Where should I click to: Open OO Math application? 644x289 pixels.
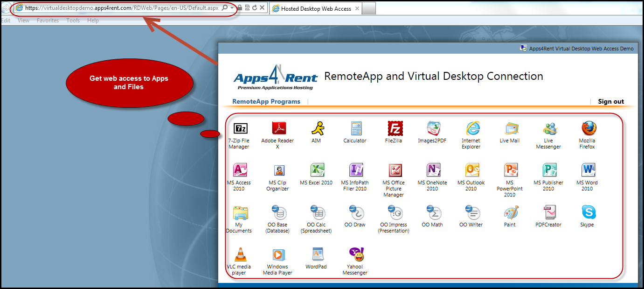433,212
